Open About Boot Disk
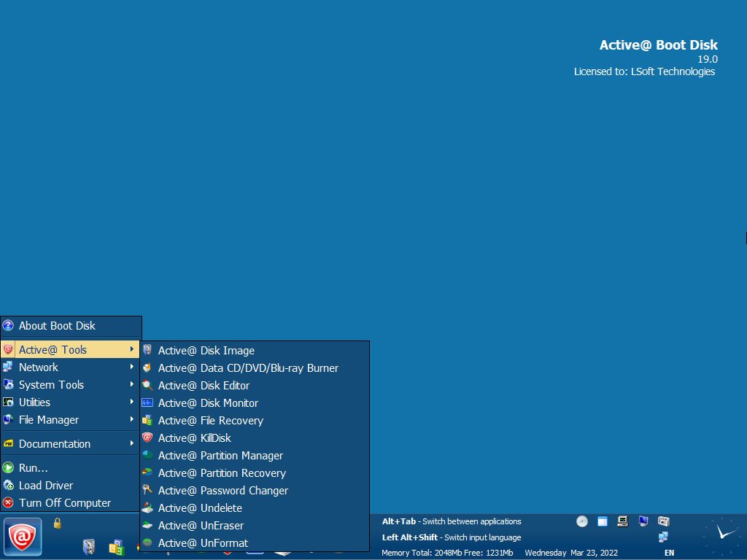 click(x=71, y=326)
